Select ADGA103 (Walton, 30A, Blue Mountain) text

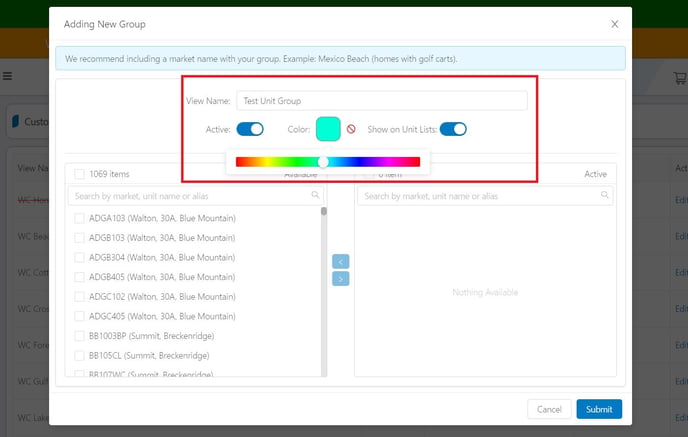[162, 218]
